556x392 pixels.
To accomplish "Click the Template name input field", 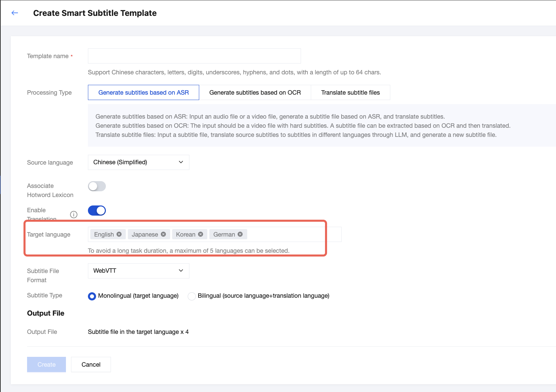I will pos(194,56).
